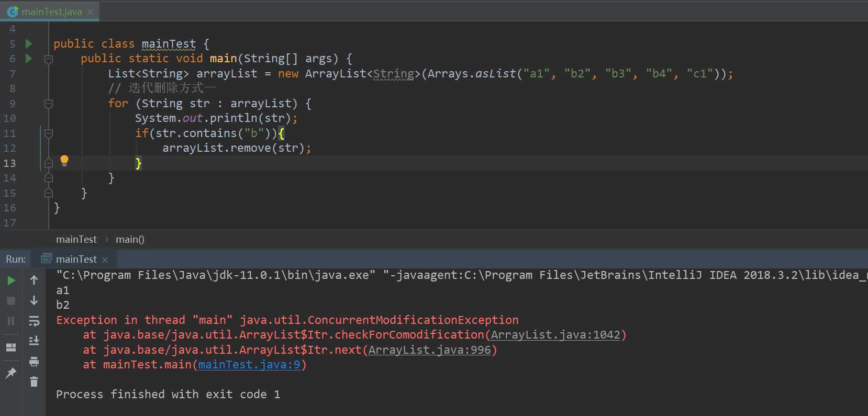Open the mainTest.java:9 stack trace link
The image size is (868, 416).
tap(249, 365)
